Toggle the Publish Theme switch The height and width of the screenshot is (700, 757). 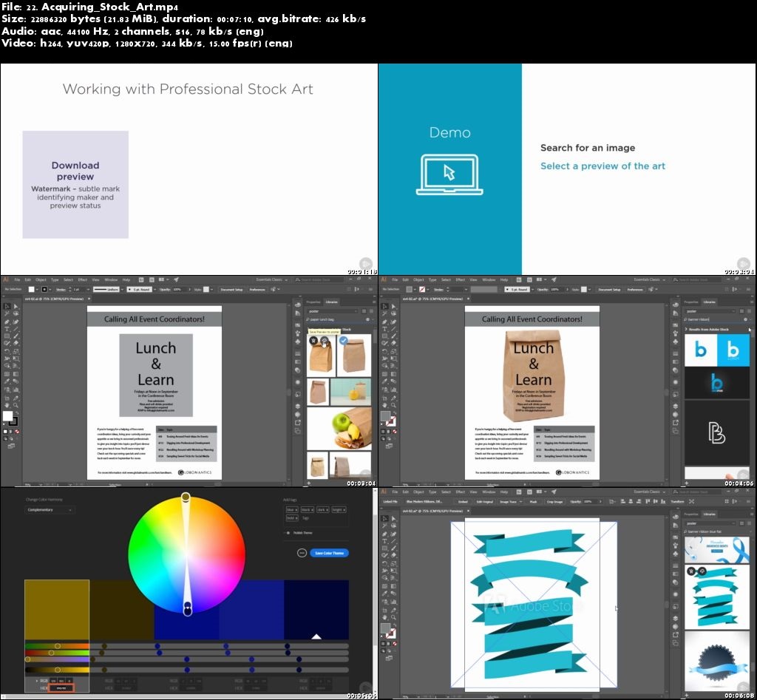point(288,531)
